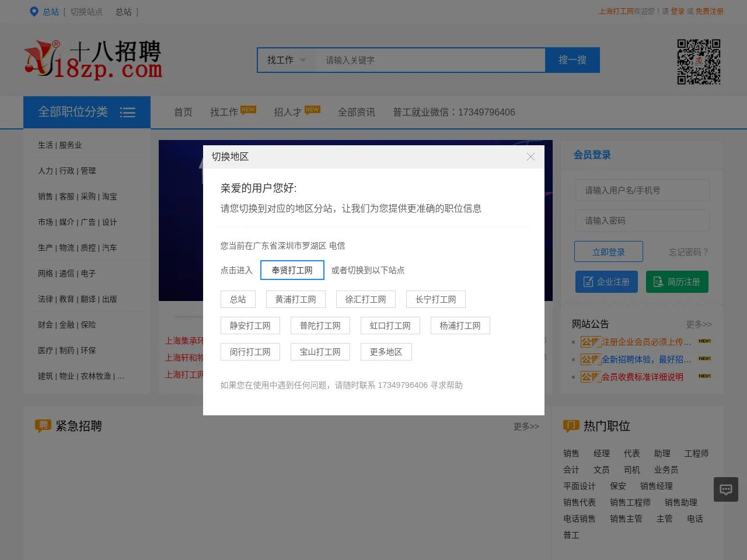747x560 pixels.
Task: Click the 免费注册 link
Action: tap(709, 11)
